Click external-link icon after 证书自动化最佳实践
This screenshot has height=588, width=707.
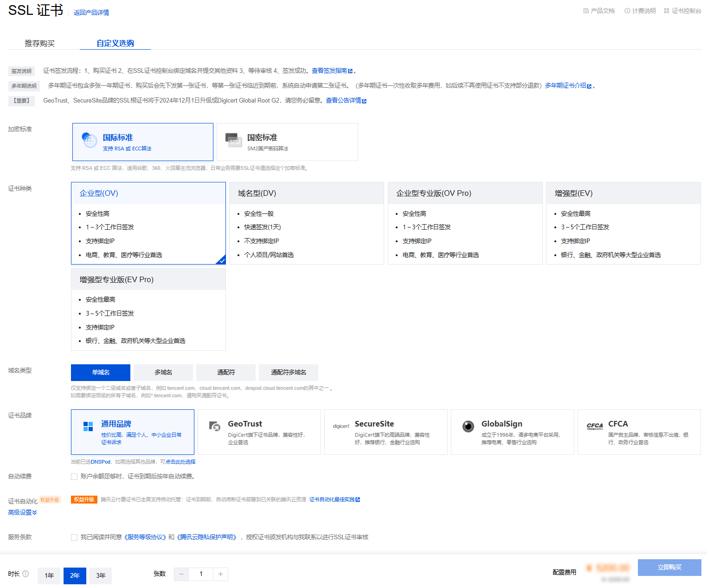pyautogui.click(x=358, y=500)
